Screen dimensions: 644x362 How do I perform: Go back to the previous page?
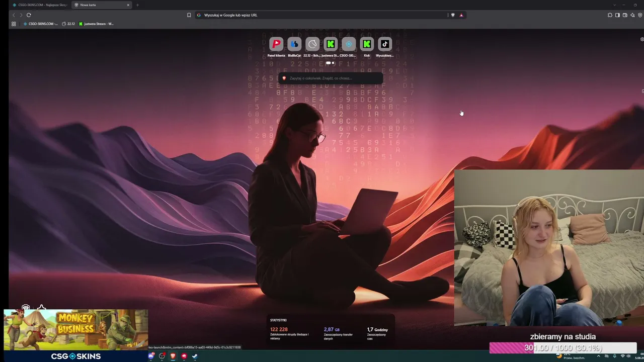[x=14, y=15]
